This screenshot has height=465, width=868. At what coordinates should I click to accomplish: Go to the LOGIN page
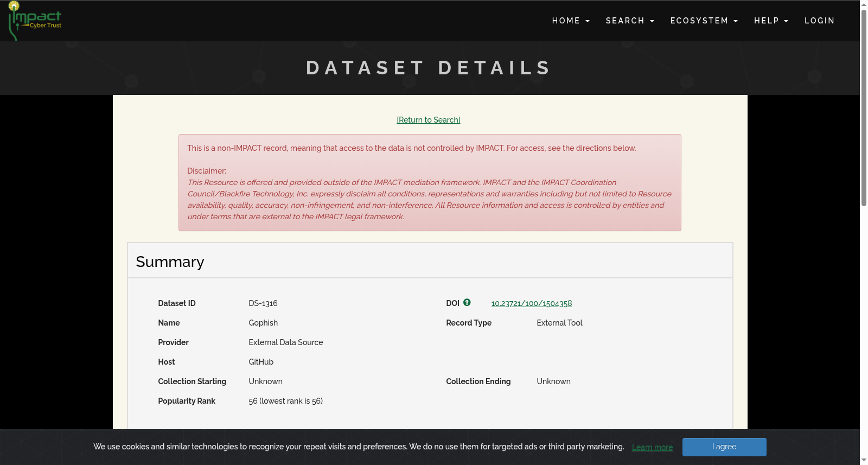[819, 21]
